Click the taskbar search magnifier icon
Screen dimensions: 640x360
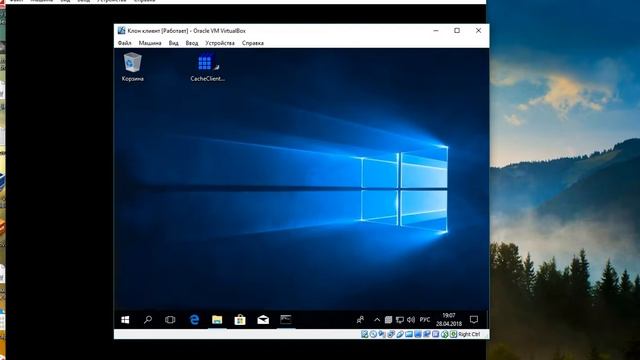tap(148, 320)
